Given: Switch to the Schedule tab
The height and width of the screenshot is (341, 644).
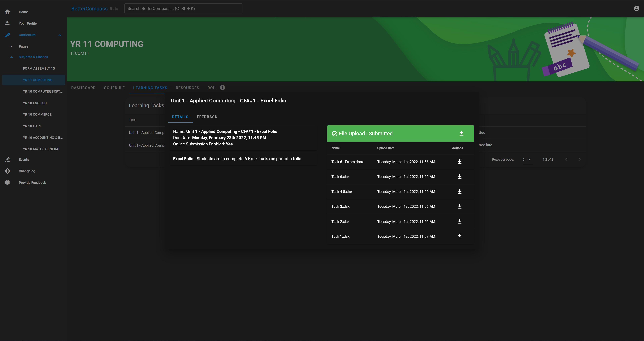Looking at the screenshot, I should 114,88.
